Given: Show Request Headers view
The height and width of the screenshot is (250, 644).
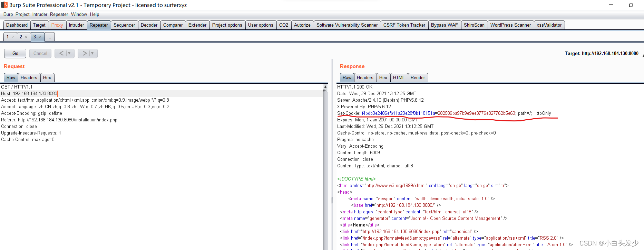Looking at the screenshot, I should tap(29, 77).
